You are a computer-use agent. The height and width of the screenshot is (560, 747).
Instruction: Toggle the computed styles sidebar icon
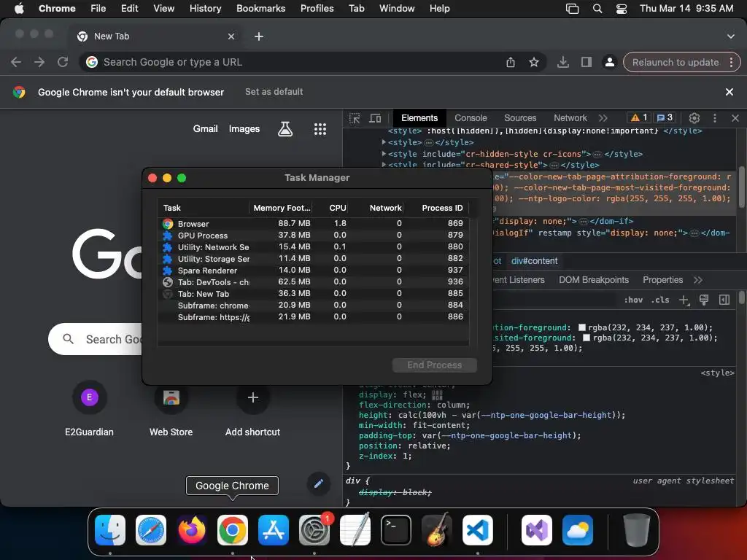point(724,300)
